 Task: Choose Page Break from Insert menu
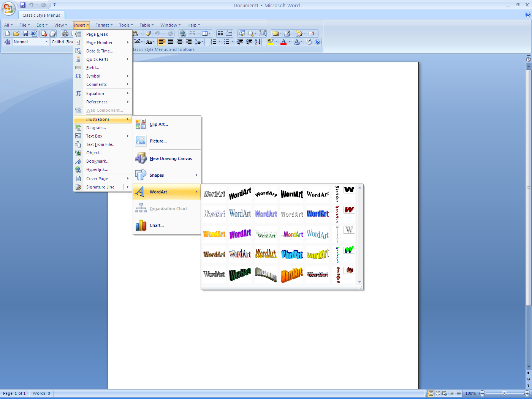pos(103,34)
